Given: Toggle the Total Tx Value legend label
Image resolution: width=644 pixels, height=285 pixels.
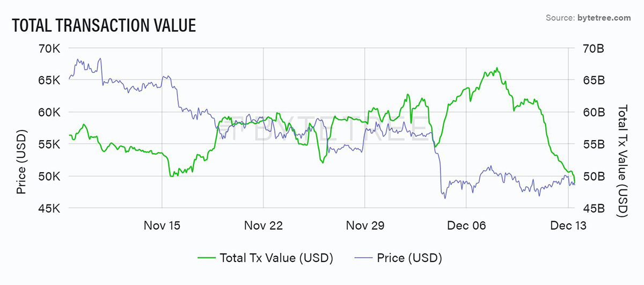Looking at the screenshot, I should coord(276,258).
